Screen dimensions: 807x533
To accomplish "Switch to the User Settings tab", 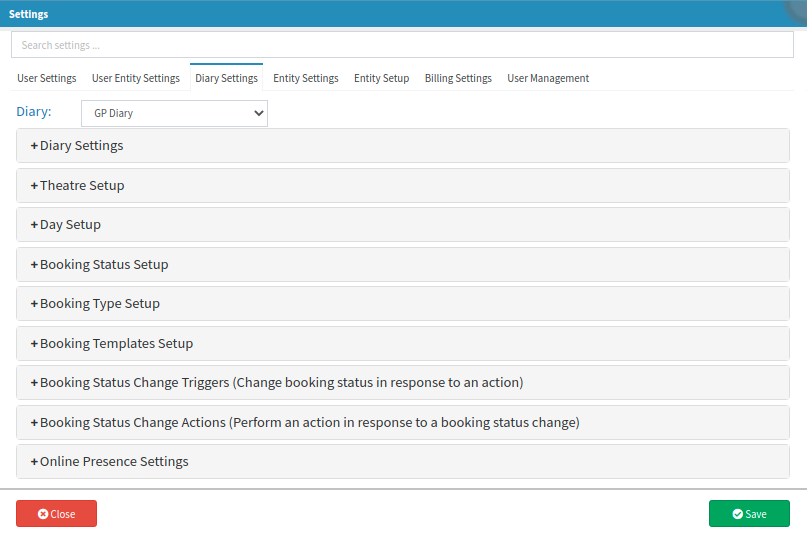I will click(x=47, y=78).
